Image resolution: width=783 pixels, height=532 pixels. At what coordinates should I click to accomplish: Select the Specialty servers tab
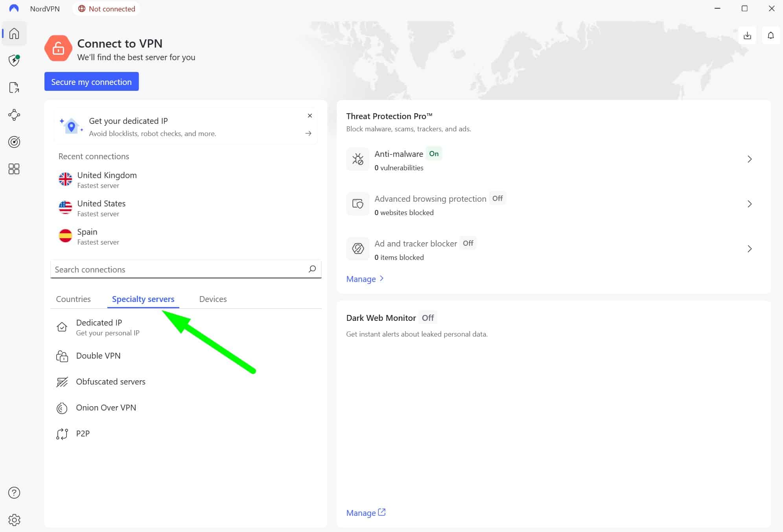pyautogui.click(x=143, y=299)
